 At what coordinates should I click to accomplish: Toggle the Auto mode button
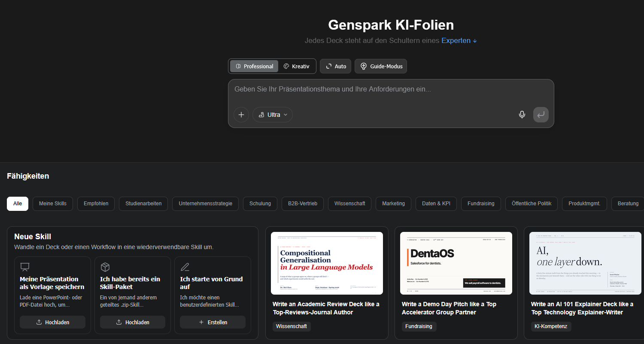336,66
